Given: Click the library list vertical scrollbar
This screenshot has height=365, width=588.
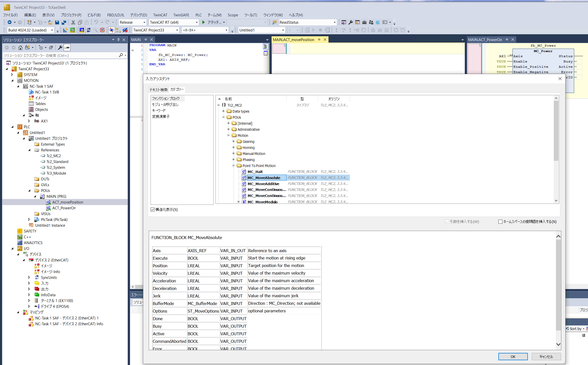Looking at the screenshot, I should tap(556, 131).
